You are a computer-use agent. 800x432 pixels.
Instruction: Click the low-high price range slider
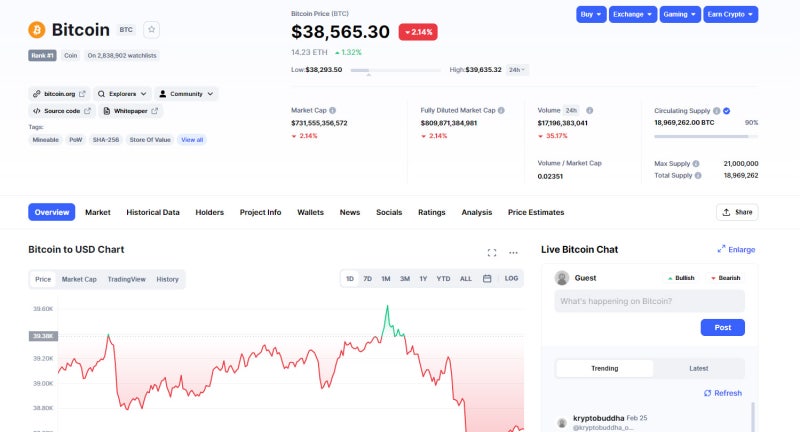(396, 70)
